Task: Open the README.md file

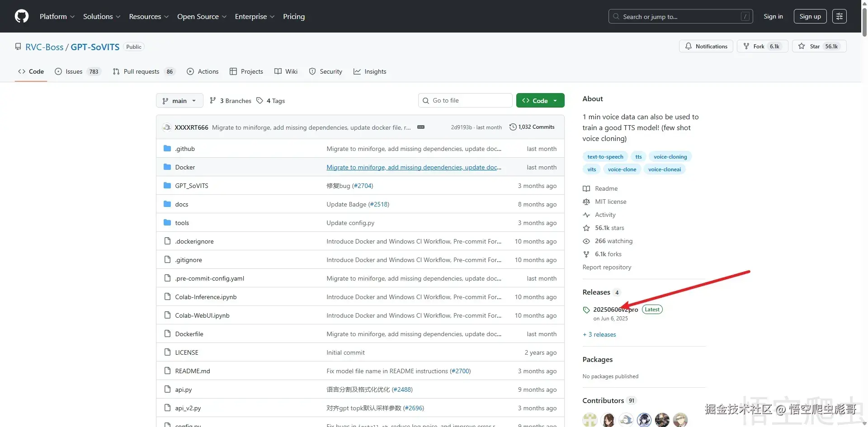Action: coord(193,371)
